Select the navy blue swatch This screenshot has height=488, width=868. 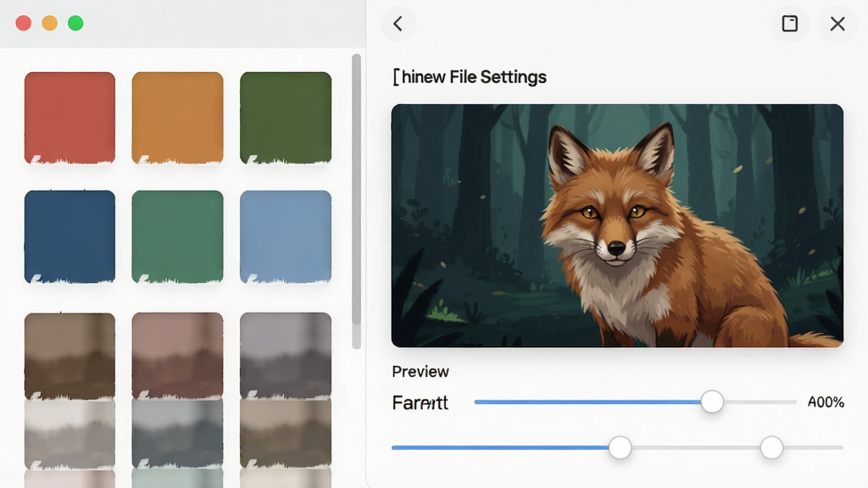click(x=70, y=237)
